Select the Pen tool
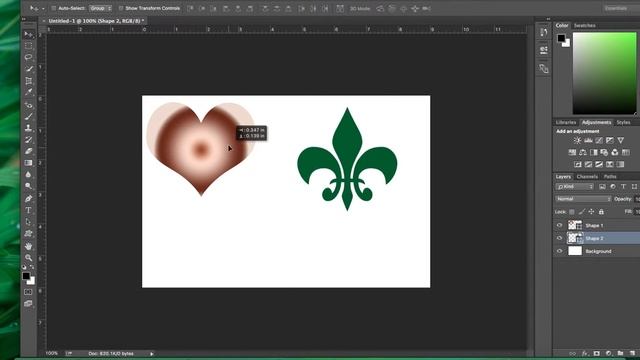640x360 pixels. click(x=28, y=199)
